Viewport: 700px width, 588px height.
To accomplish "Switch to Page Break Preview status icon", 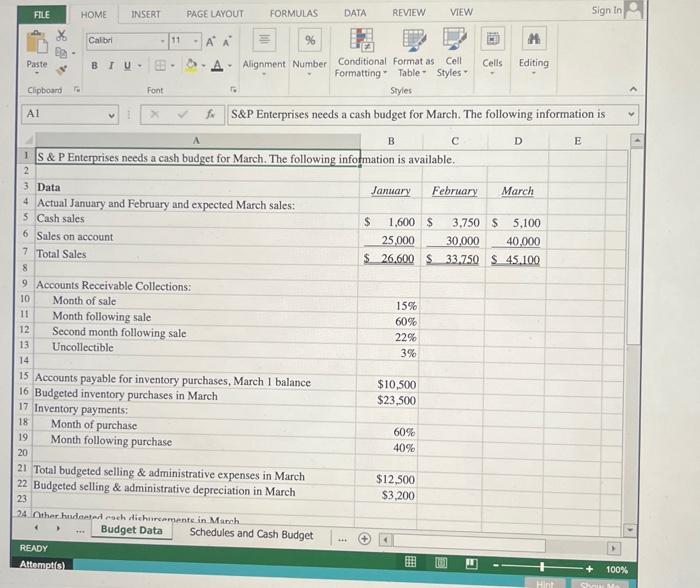I will pos(471,563).
